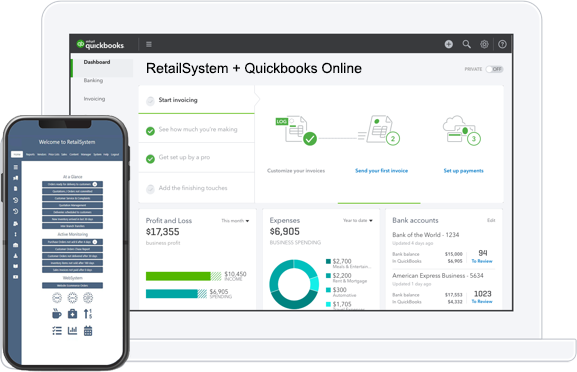
Task: Click the step 2 invoice document icon
Action: 379,130
